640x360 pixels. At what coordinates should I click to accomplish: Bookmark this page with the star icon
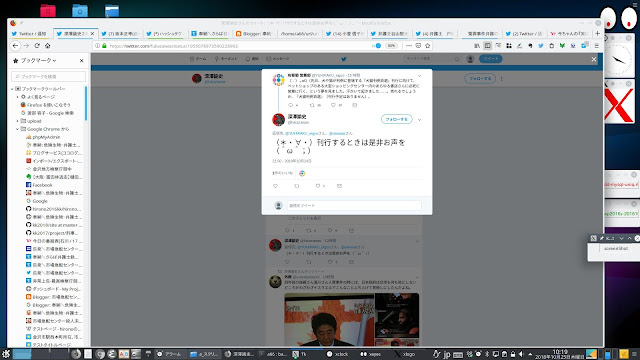428,46
